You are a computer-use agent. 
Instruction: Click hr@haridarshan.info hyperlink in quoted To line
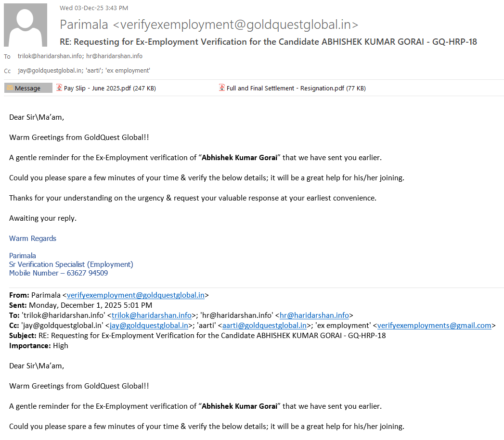(314, 315)
